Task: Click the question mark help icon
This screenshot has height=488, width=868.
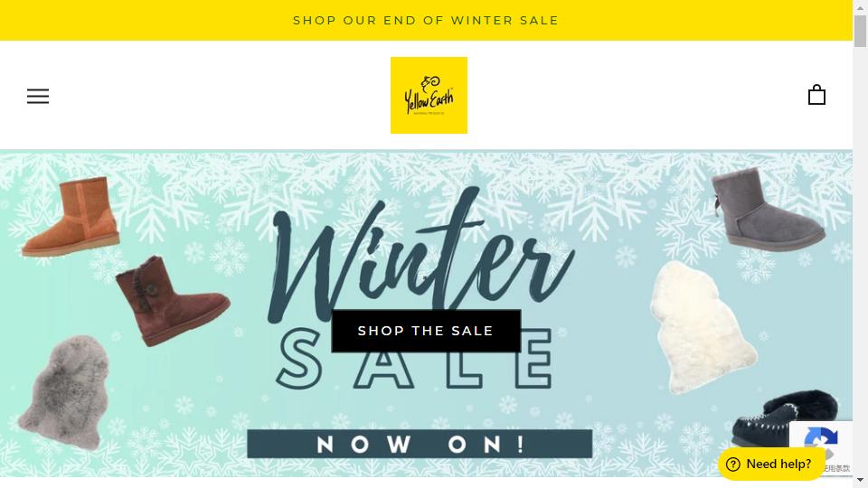Action: point(733,465)
